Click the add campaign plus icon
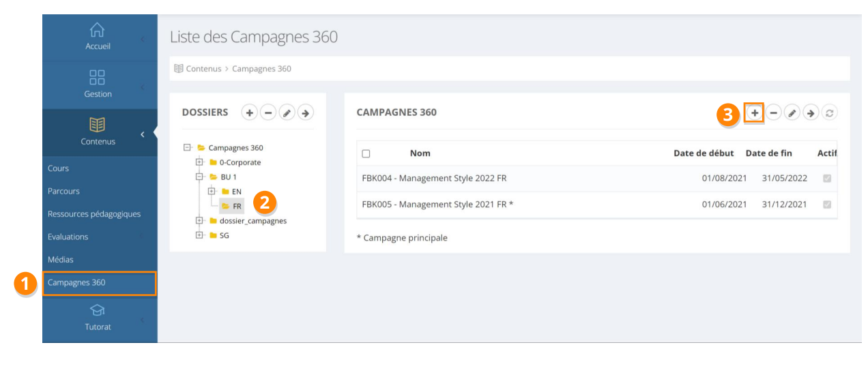 click(754, 113)
